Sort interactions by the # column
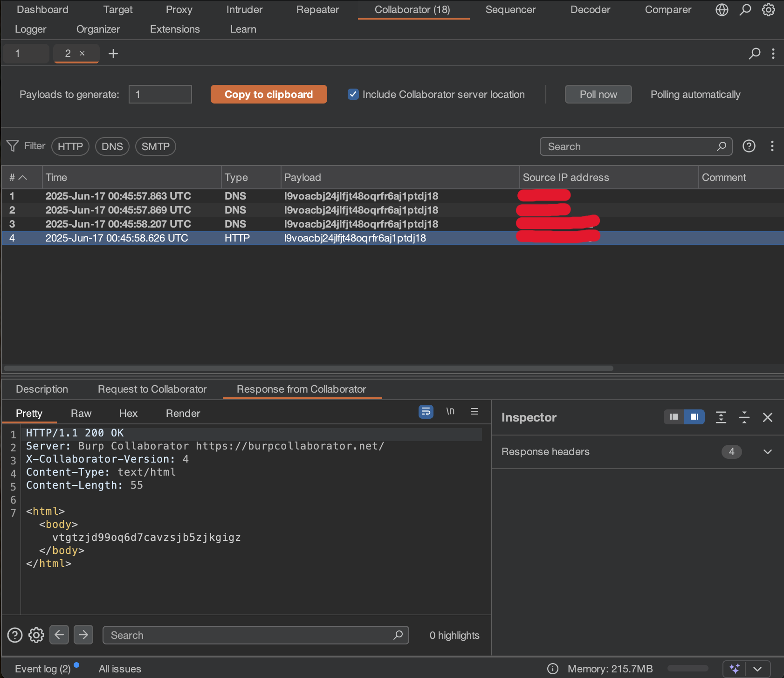The height and width of the screenshot is (678, 784). pyautogui.click(x=21, y=177)
